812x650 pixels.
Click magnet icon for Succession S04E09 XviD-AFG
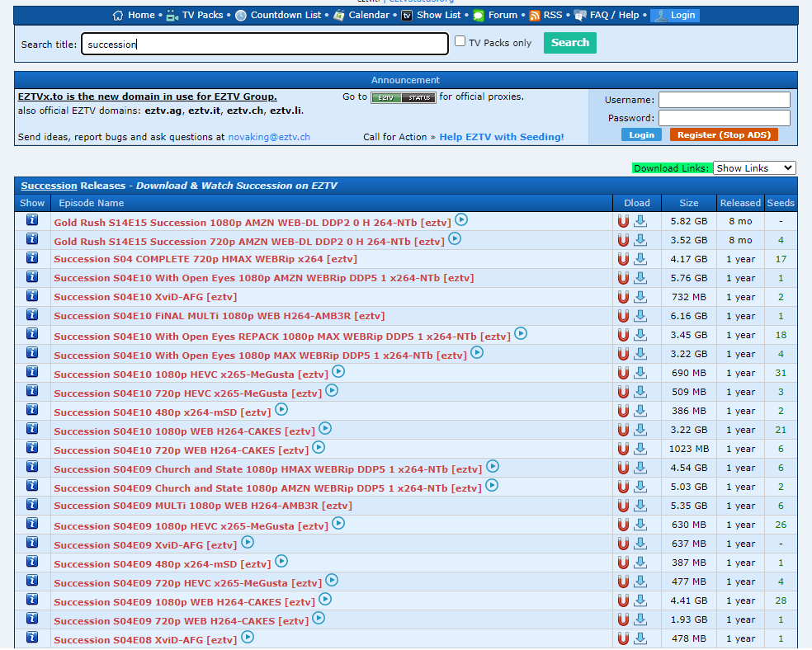pyautogui.click(x=623, y=544)
